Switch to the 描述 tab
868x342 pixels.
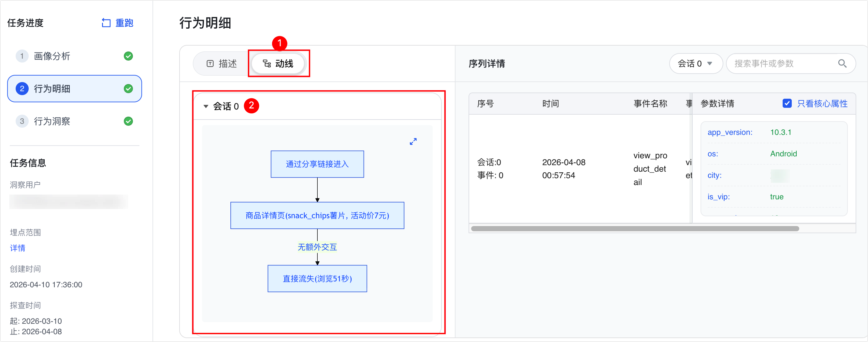[222, 64]
